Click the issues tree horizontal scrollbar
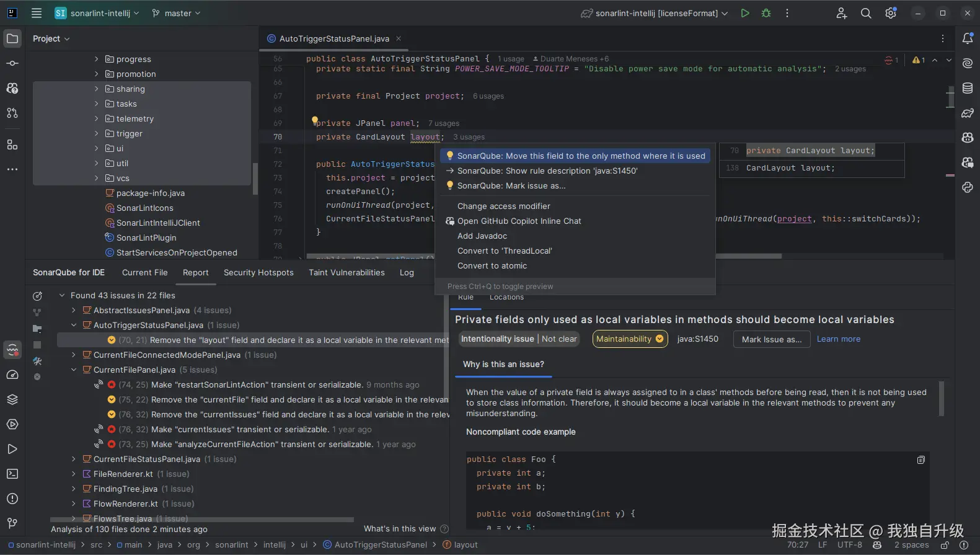Image resolution: width=980 pixels, height=555 pixels. (202, 520)
